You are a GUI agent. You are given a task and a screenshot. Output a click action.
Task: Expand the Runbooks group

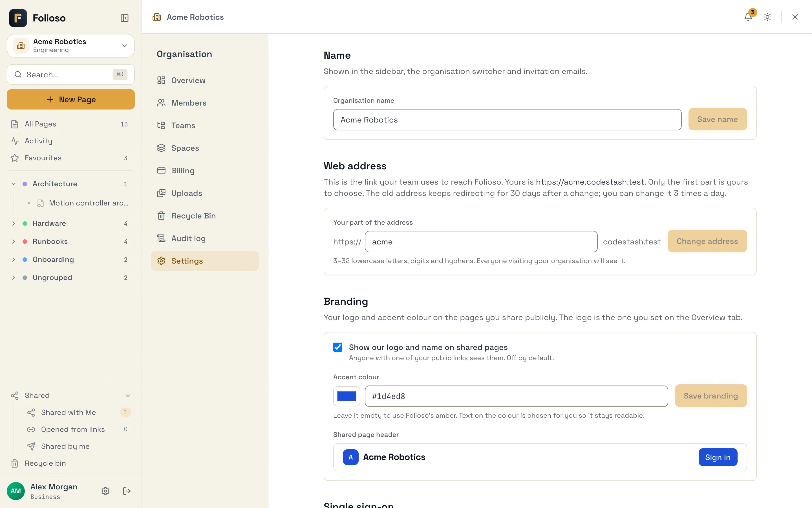(x=14, y=241)
